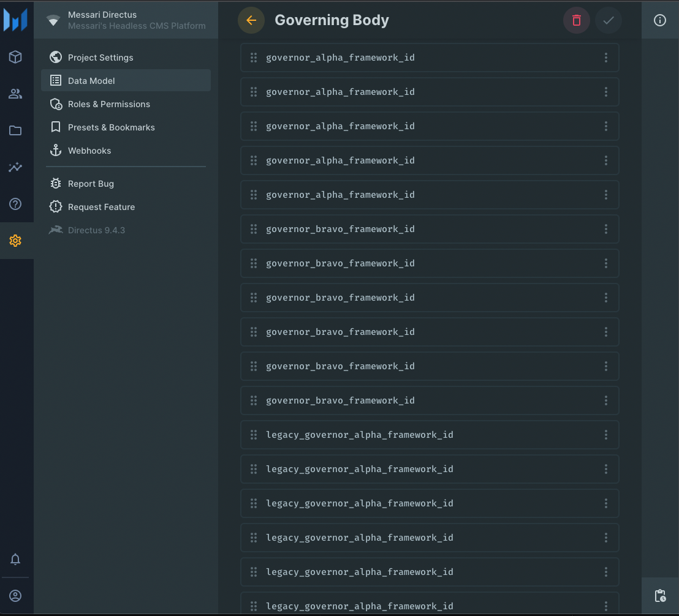Open options menu for topmost governor_bravo_framework_id field

pyautogui.click(x=606, y=229)
